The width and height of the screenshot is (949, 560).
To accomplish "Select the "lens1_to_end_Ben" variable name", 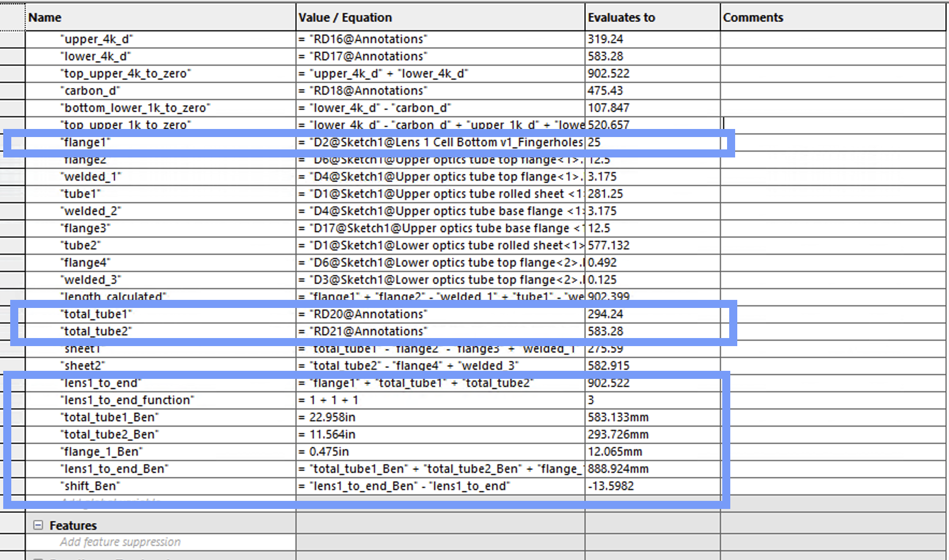I will (x=114, y=469).
